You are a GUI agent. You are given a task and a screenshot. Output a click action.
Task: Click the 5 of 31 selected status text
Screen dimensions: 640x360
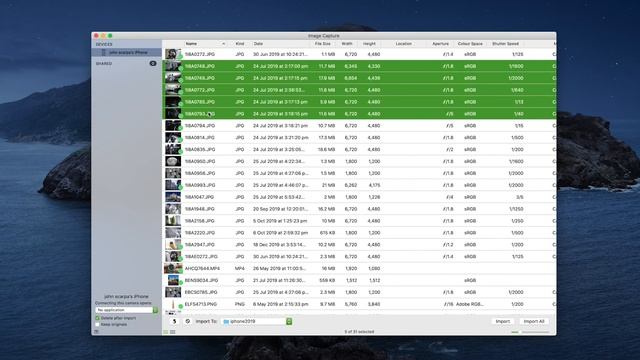(359, 332)
